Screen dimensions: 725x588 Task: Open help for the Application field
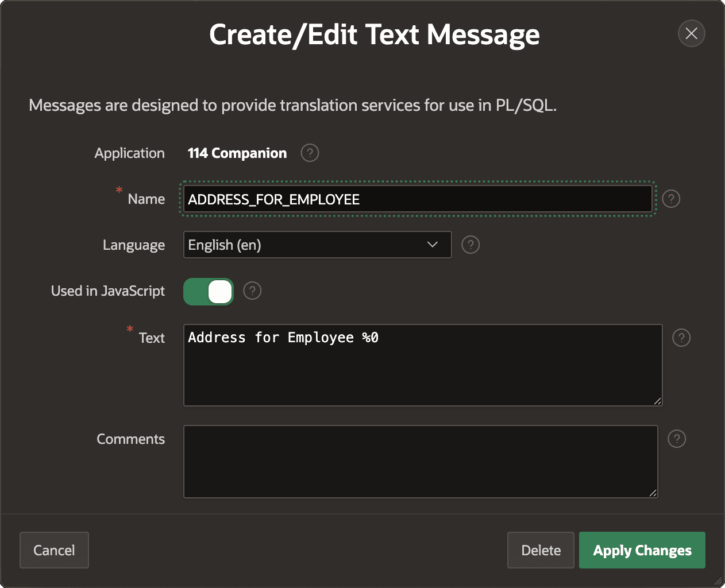[x=310, y=153]
